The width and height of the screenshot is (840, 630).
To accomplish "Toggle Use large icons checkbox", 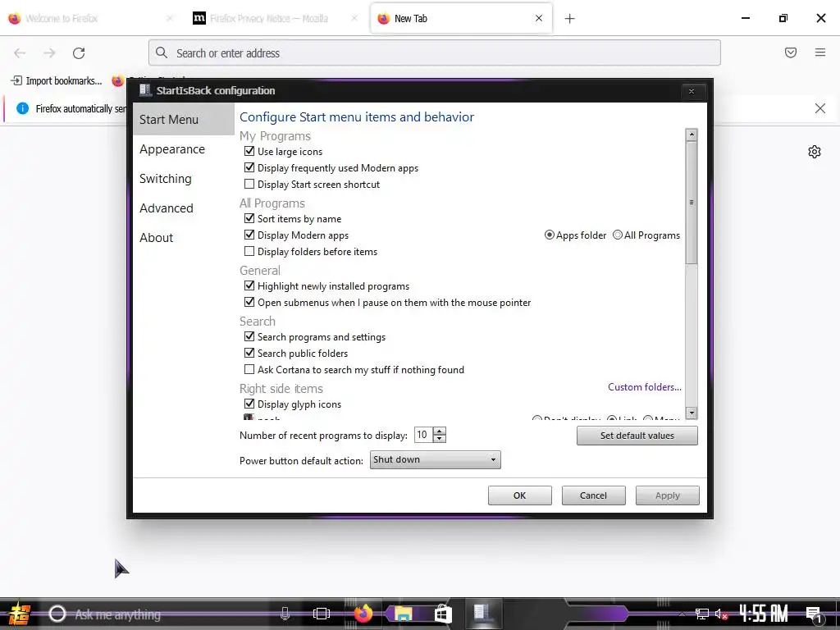I will click(x=249, y=151).
